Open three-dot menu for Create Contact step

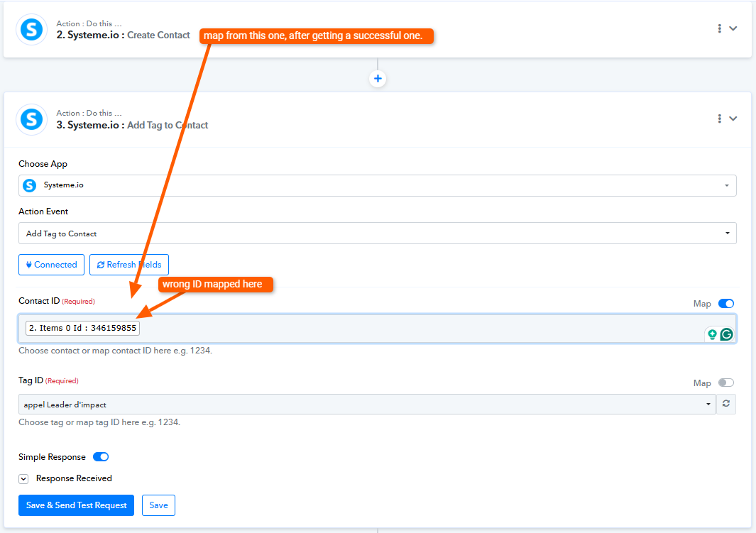pos(719,28)
